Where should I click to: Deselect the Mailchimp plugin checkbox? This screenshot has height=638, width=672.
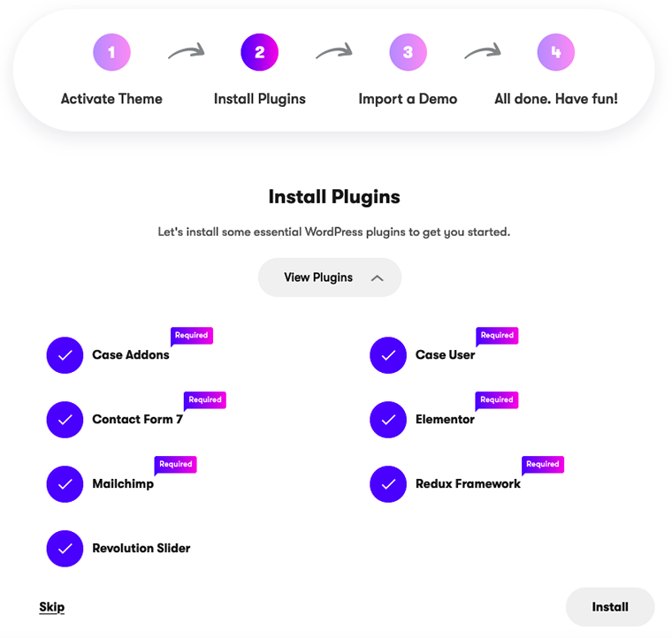point(65,484)
